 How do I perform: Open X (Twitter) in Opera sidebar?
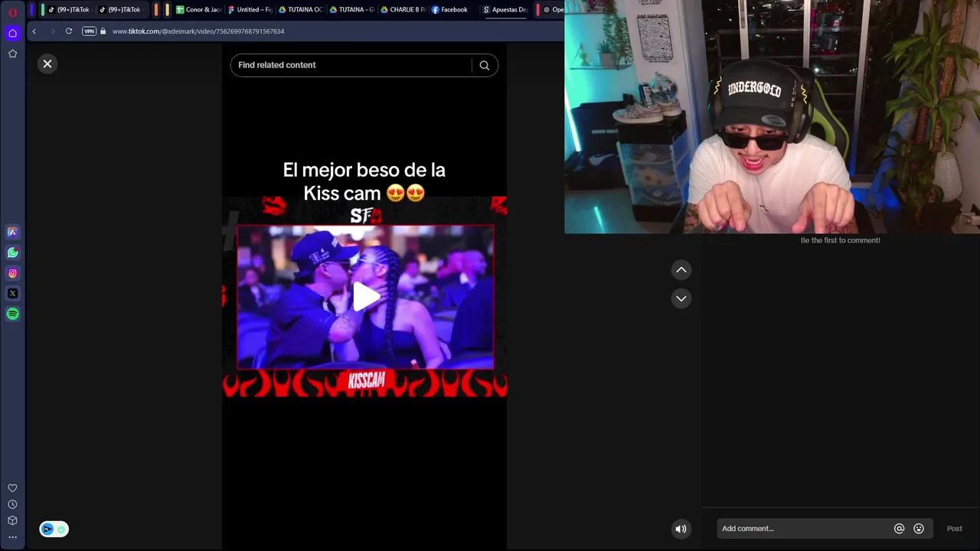click(12, 293)
